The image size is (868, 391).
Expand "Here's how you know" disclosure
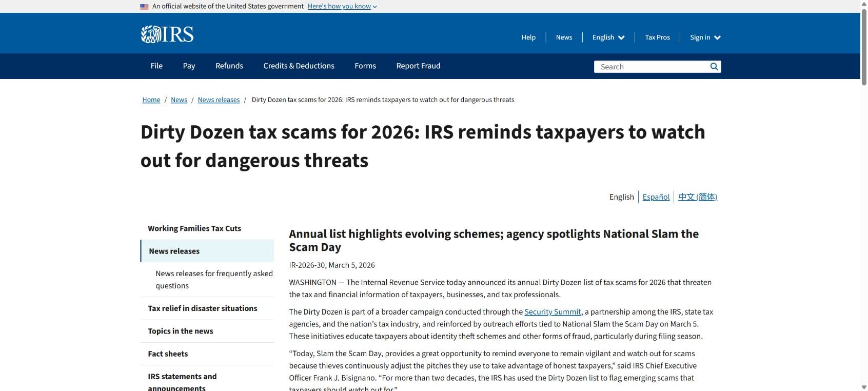click(342, 6)
